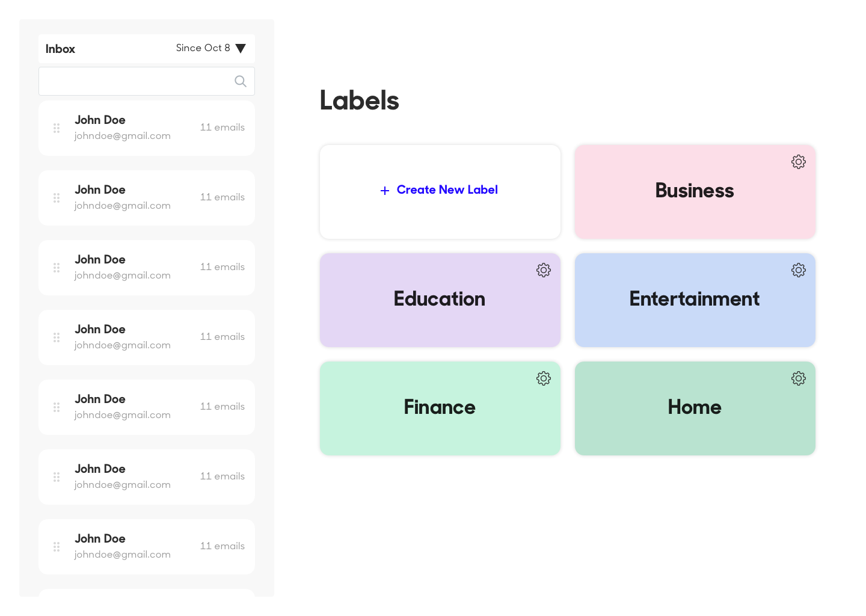This screenshot has width=866, height=616.
Task: Click the search magnifier icon in inbox
Action: point(241,81)
